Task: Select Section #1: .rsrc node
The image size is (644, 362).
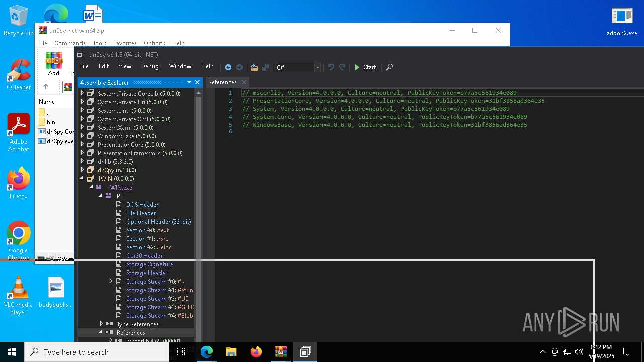Action: point(147,238)
